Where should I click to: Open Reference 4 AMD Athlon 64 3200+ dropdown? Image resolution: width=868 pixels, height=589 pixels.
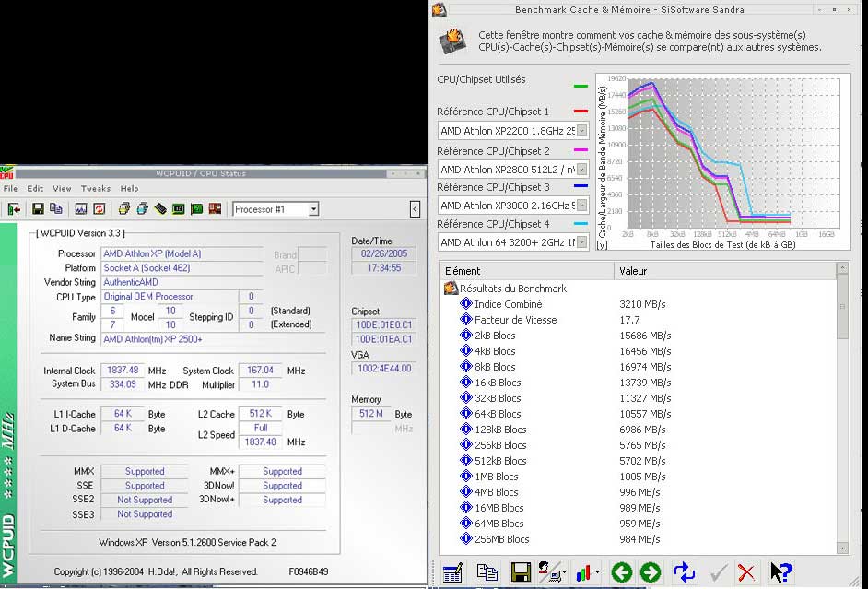click(x=581, y=241)
